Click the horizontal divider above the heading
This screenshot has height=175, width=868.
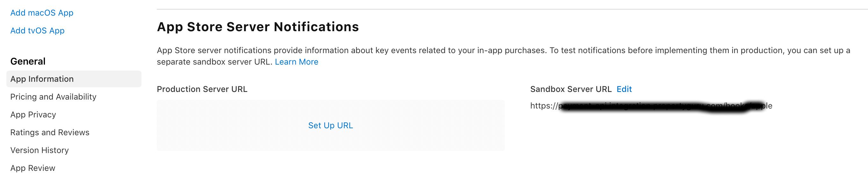pos(505,9)
